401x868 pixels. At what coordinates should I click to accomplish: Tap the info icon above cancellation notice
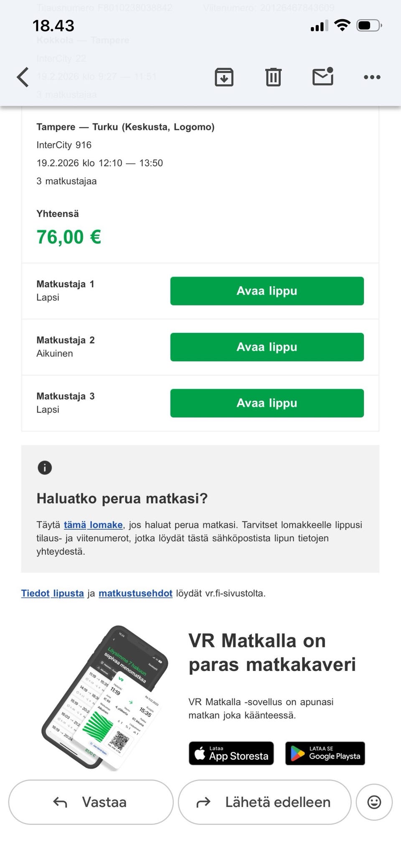coord(45,467)
